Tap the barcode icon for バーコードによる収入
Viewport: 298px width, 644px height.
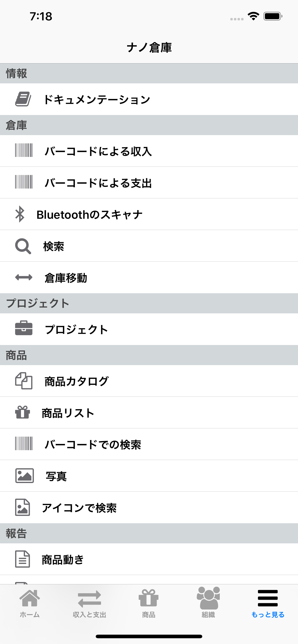coord(24,150)
